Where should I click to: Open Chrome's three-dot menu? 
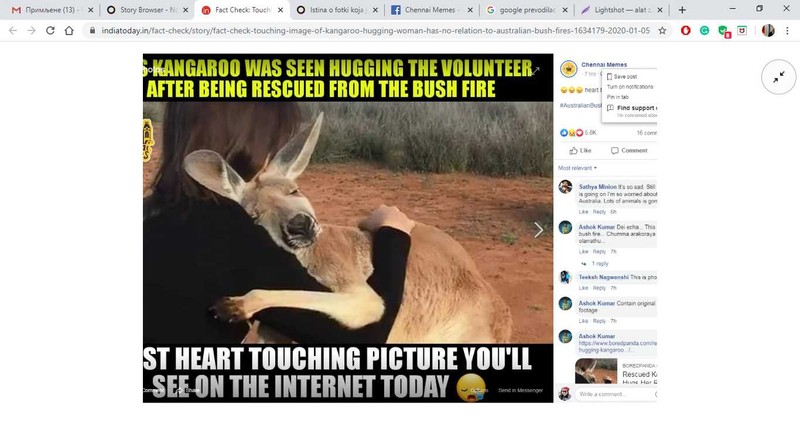[x=788, y=31]
